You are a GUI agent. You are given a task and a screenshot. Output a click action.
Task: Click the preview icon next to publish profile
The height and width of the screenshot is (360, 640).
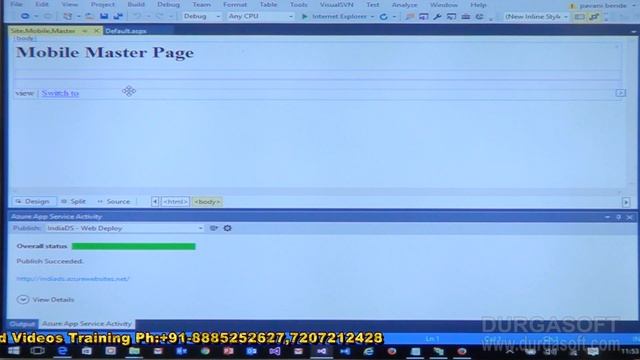pos(213,228)
